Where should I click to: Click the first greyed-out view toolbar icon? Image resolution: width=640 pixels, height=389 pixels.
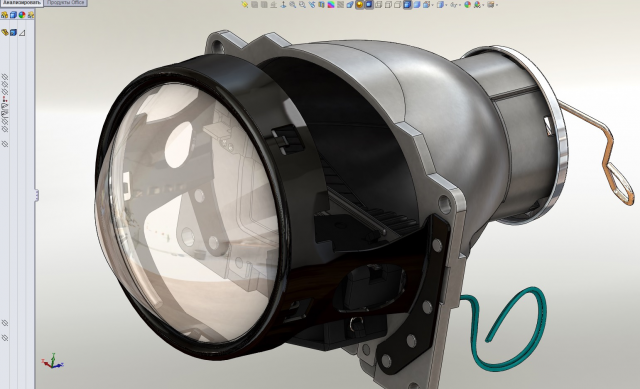(x=254, y=5)
